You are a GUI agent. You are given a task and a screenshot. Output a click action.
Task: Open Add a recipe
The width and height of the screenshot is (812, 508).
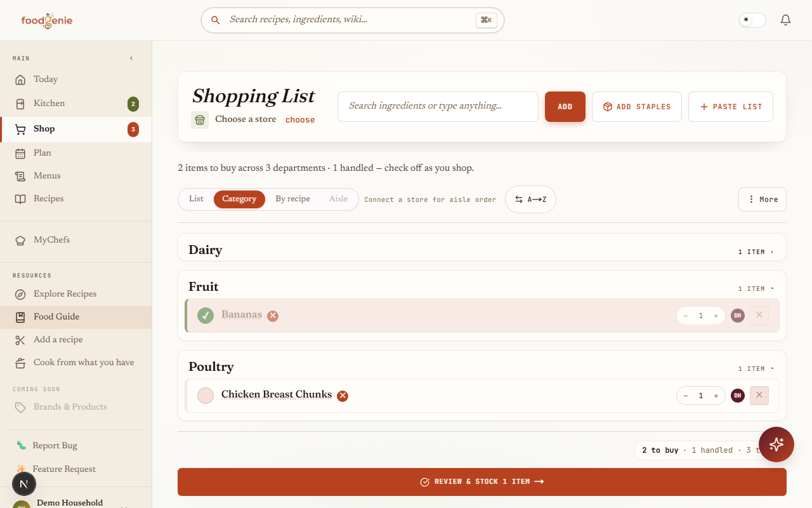click(76, 340)
